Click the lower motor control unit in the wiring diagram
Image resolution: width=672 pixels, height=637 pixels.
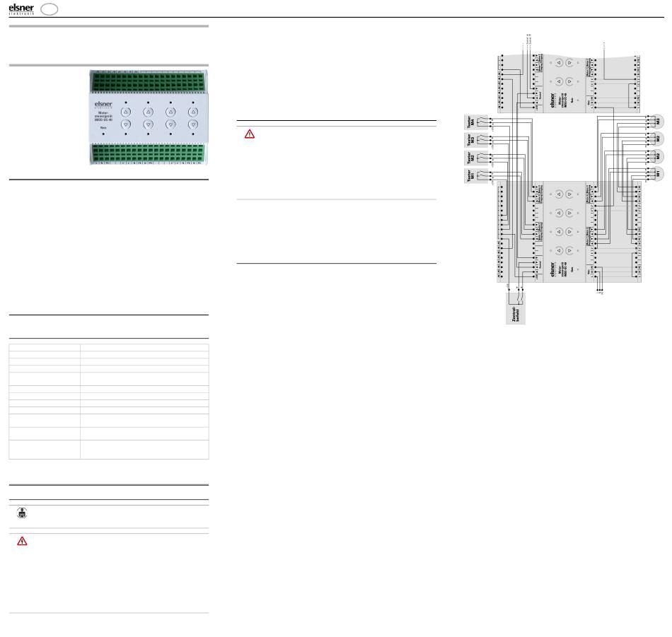coord(569,232)
